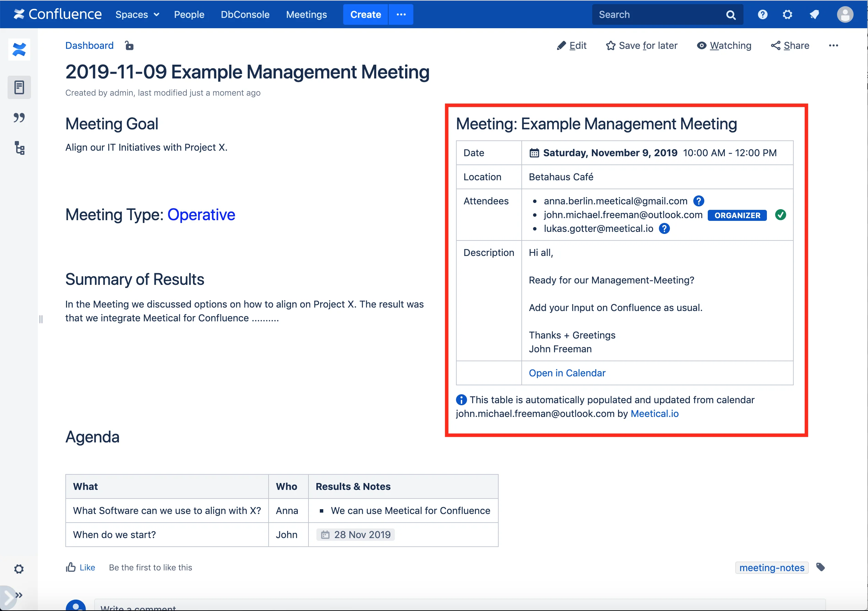Click the edit labels tag icon
Image resolution: width=868 pixels, height=611 pixels.
pos(820,567)
